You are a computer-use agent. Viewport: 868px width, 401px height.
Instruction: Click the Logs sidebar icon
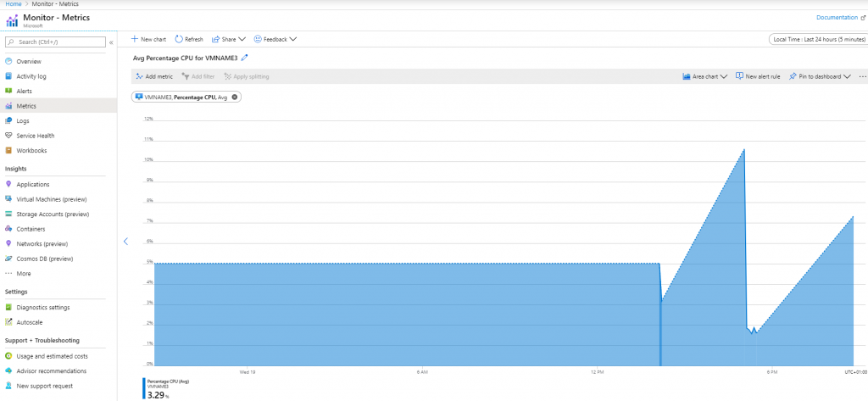pos(8,120)
